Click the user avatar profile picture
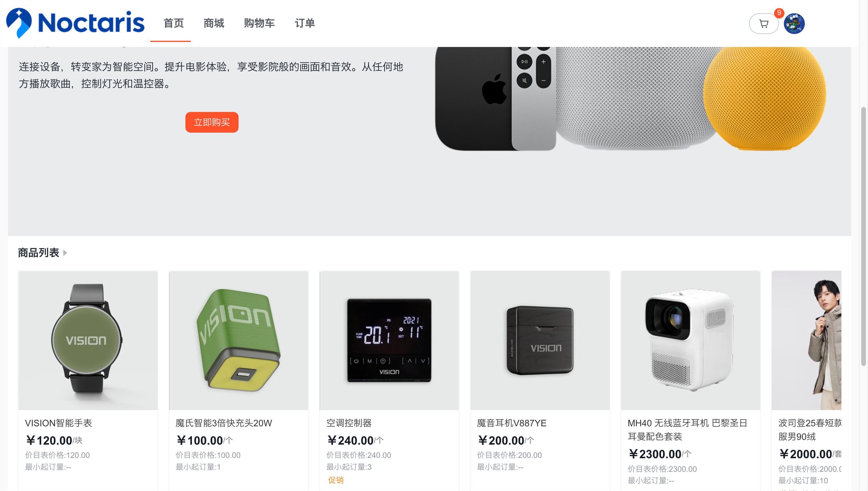Viewport: 868px width, 491px height. (794, 24)
